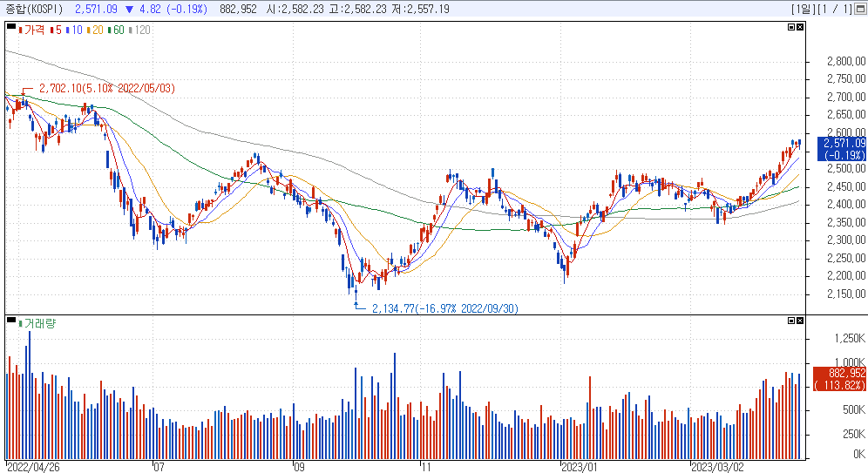Image resolution: width=868 pixels, height=473 pixels.
Task: Click the 2023/03/02 date label
Action: [x=718, y=467]
